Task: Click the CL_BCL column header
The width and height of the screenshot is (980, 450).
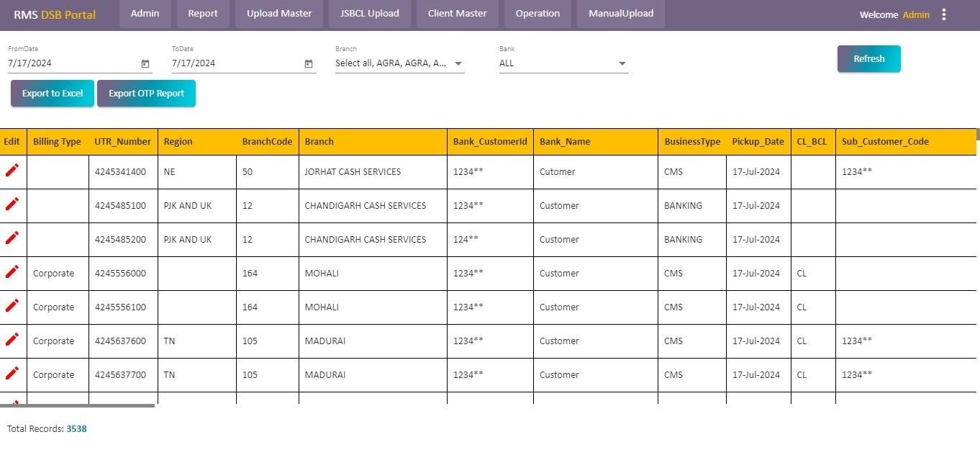Action: (812, 142)
